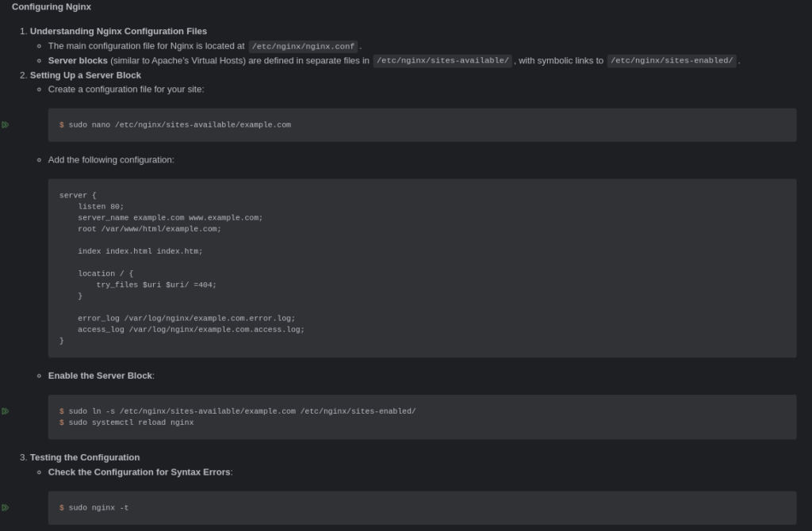Run the sudo ln -s symlink command block

tap(6, 411)
